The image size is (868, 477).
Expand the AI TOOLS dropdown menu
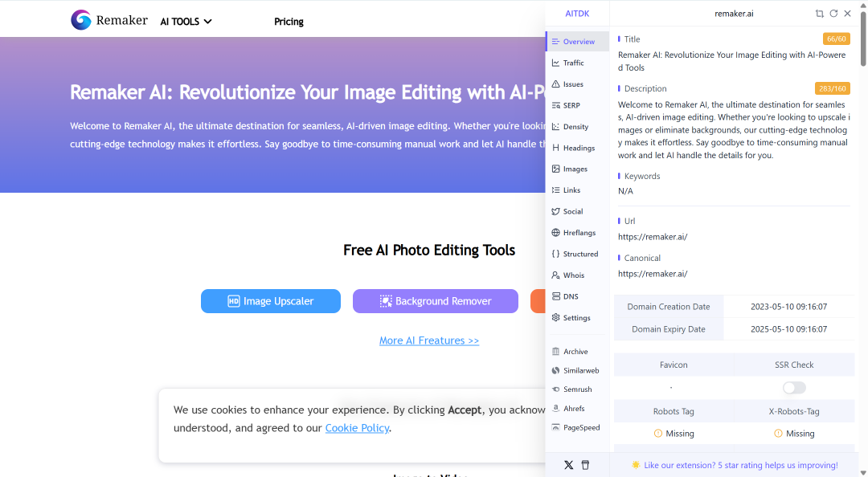(x=186, y=22)
